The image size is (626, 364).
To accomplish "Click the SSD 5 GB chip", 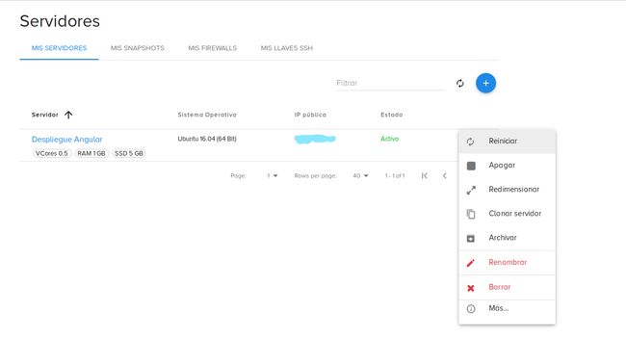I will (128, 154).
